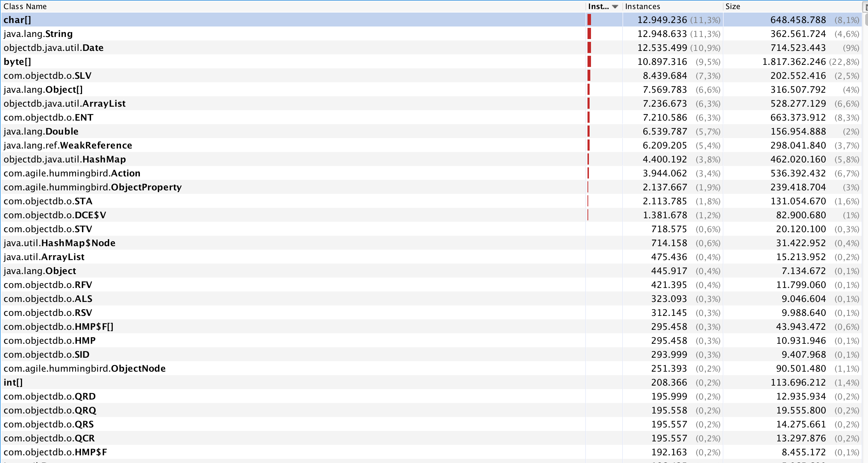Select the com.objectdb.o.DCE$V row
The height and width of the screenshot is (463, 868).
(x=431, y=215)
